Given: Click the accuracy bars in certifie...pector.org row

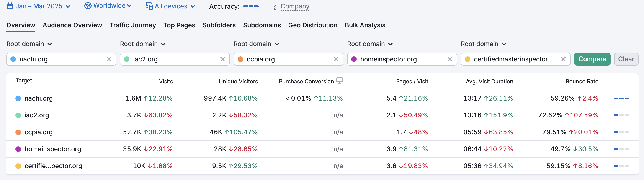Looking at the screenshot, I should pyautogui.click(x=621, y=166).
